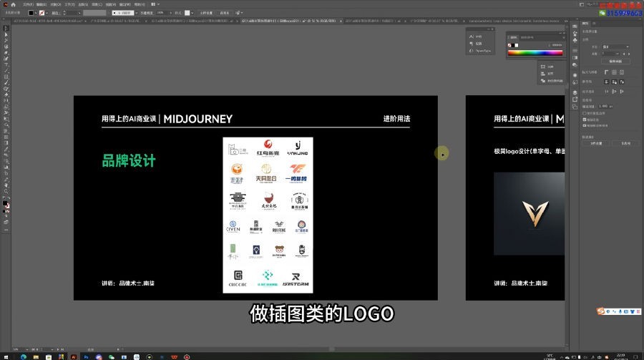Pick a color from the spectrum bar

535,52
